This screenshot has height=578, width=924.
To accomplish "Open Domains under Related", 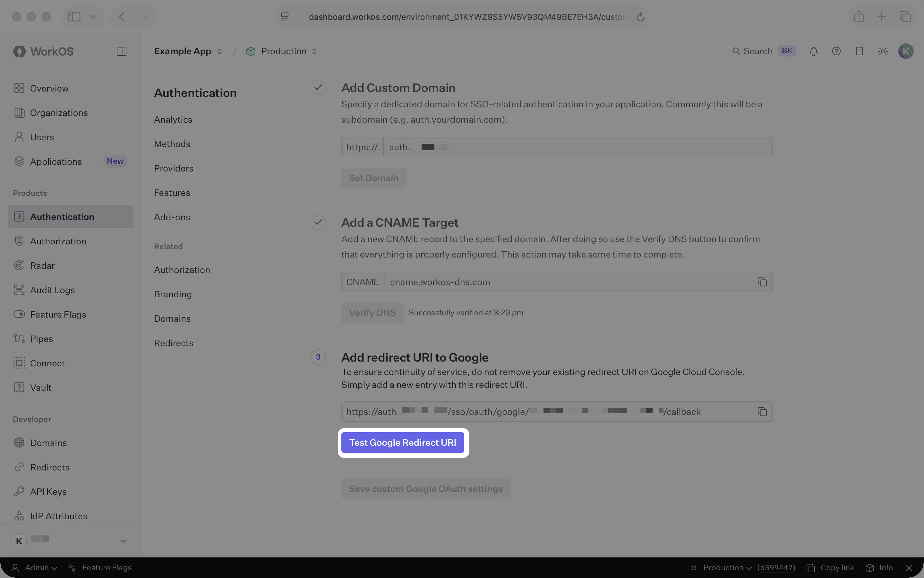I will pos(172,319).
